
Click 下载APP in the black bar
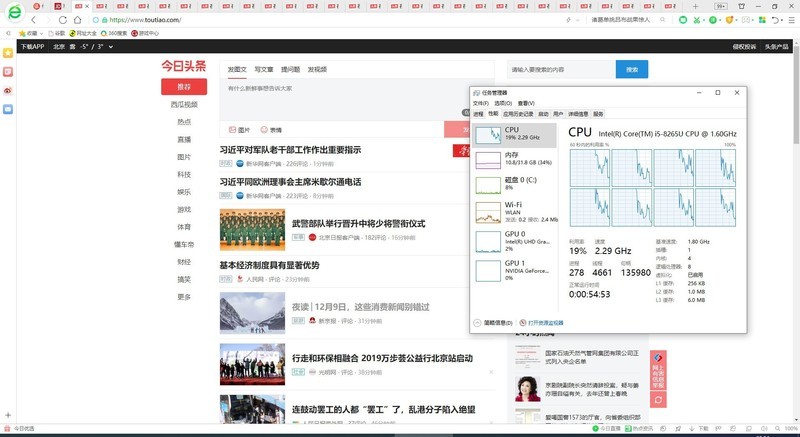click(x=33, y=46)
